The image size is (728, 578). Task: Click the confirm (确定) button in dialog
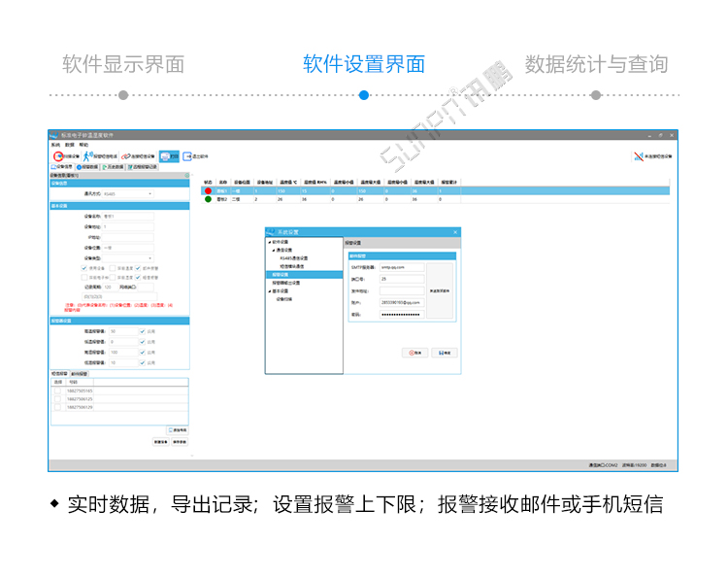[x=446, y=353]
